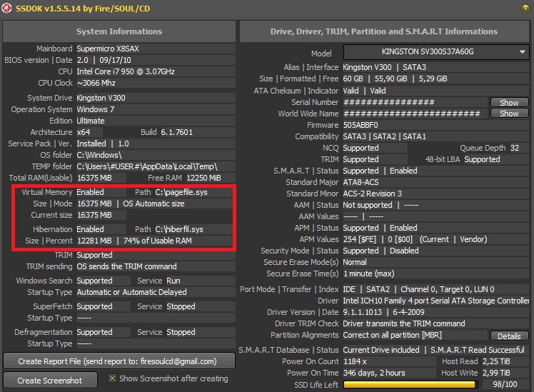
Task: Open partition alignment Details
Action: tap(509, 336)
